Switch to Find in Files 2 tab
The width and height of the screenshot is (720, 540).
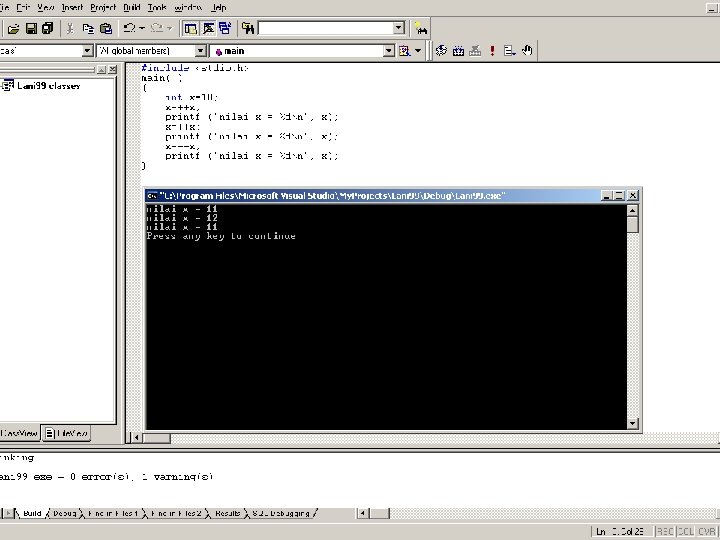click(176, 513)
